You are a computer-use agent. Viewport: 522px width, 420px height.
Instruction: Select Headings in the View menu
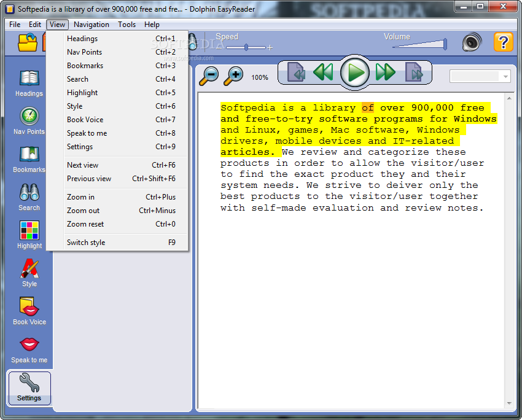[117, 39]
